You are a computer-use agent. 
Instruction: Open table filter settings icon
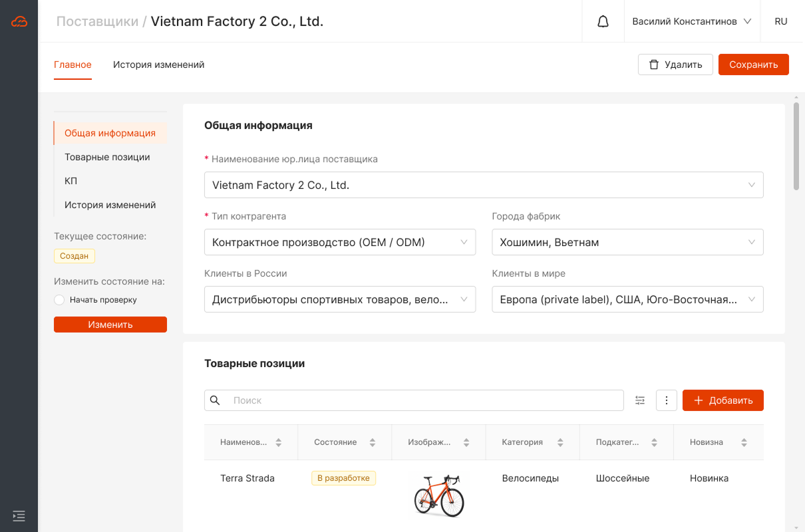pos(640,400)
